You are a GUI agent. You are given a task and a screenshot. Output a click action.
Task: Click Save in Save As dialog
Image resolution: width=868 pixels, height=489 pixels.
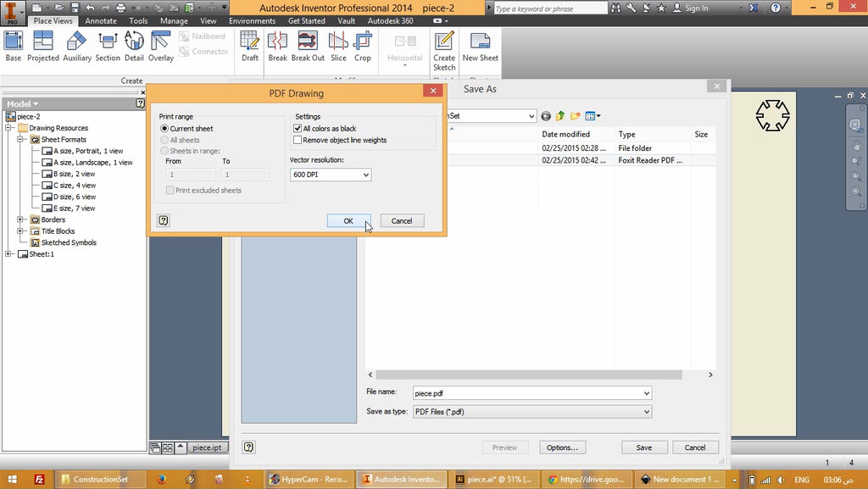(x=644, y=447)
